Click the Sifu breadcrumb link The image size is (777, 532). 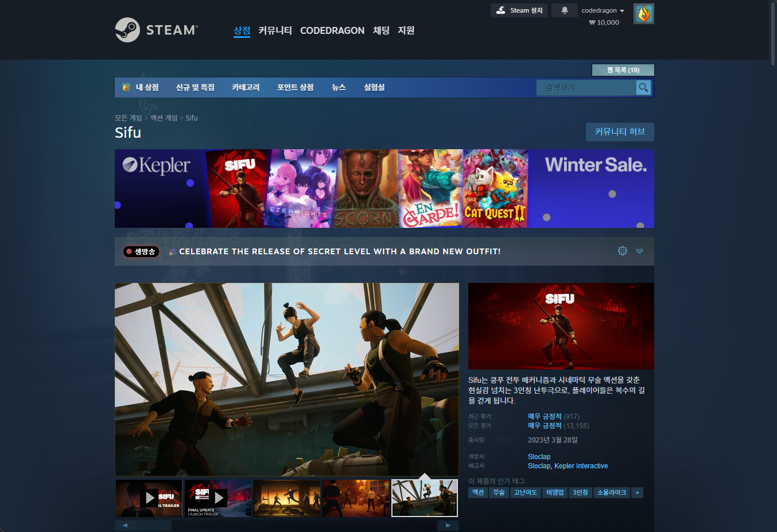coord(192,118)
